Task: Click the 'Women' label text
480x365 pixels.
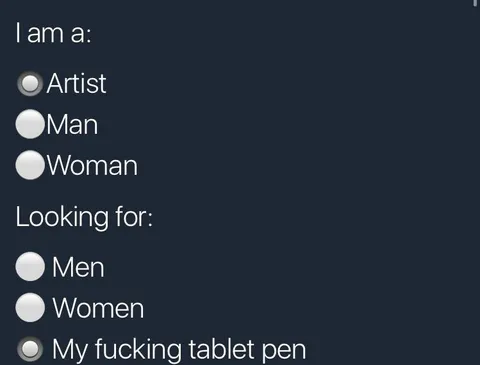Action: pyautogui.click(x=98, y=308)
